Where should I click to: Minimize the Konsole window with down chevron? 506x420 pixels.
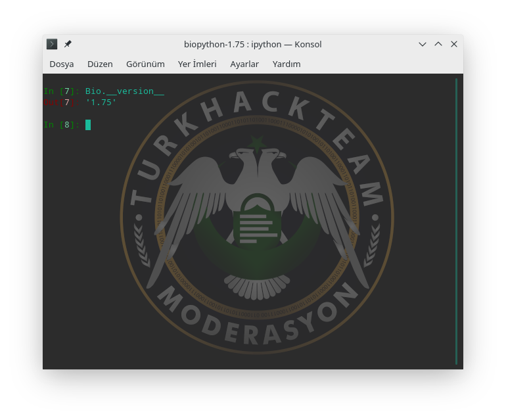tap(423, 44)
